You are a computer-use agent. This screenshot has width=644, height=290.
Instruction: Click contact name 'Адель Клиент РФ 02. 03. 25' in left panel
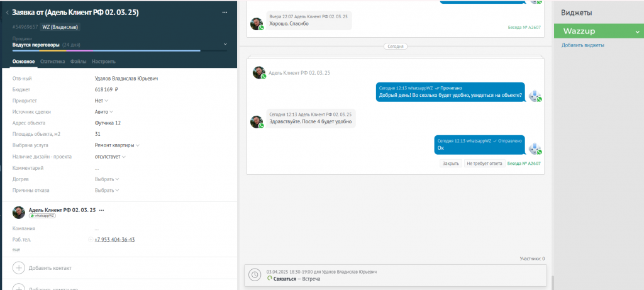[x=62, y=210]
